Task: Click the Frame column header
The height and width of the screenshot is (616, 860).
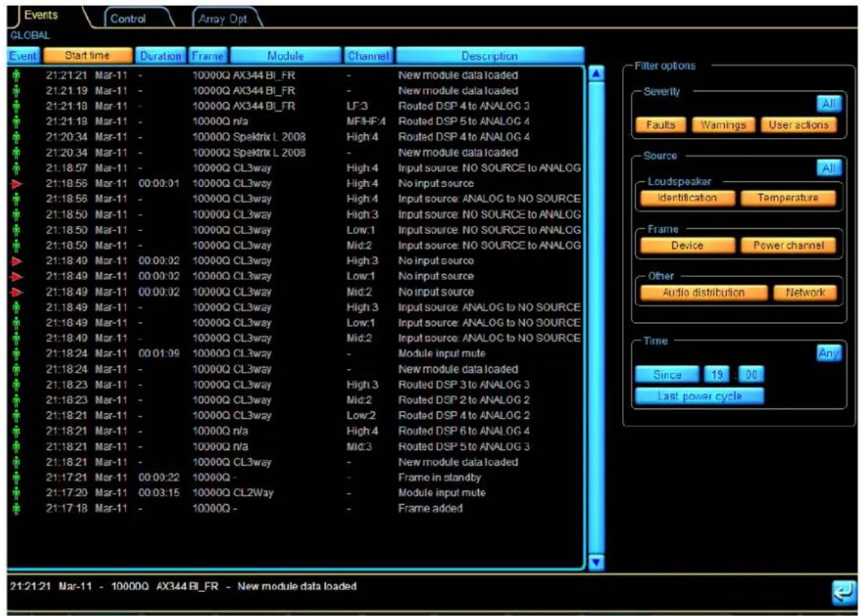Action: [x=208, y=56]
